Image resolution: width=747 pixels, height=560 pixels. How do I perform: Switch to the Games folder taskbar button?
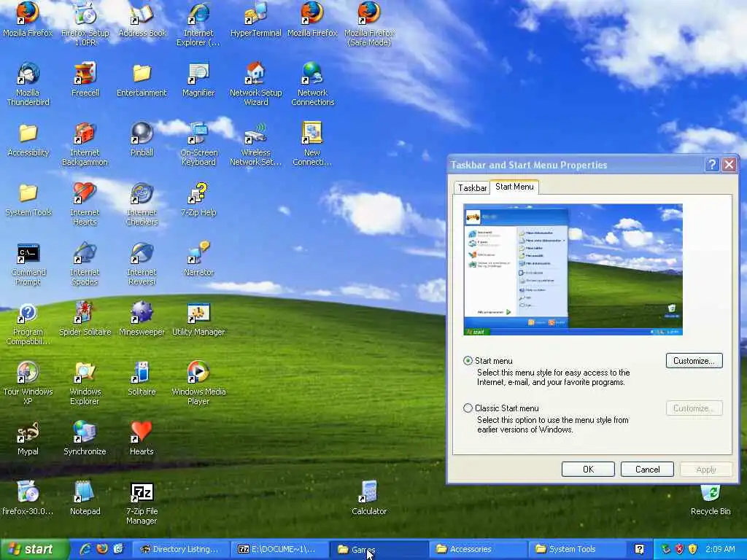tap(379, 549)
